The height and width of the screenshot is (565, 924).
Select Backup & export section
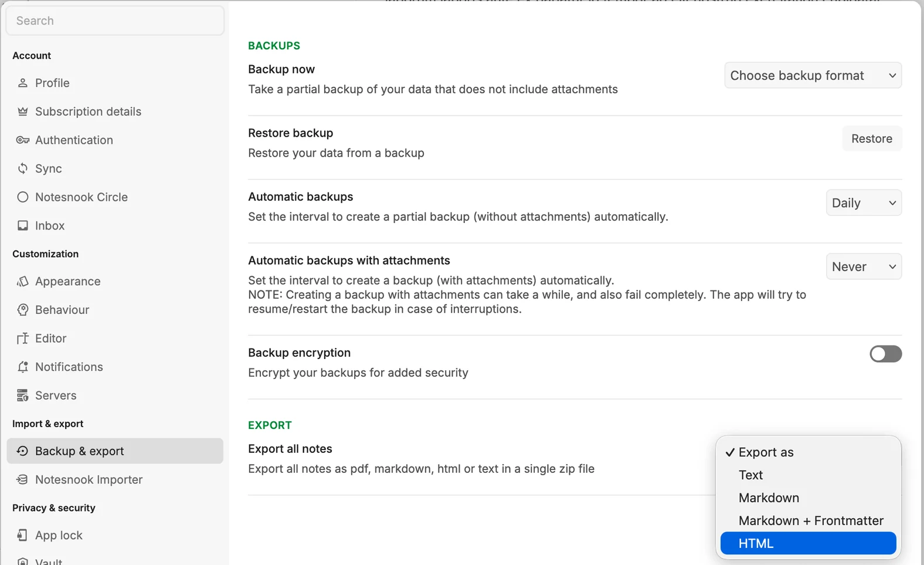[115, 451]
